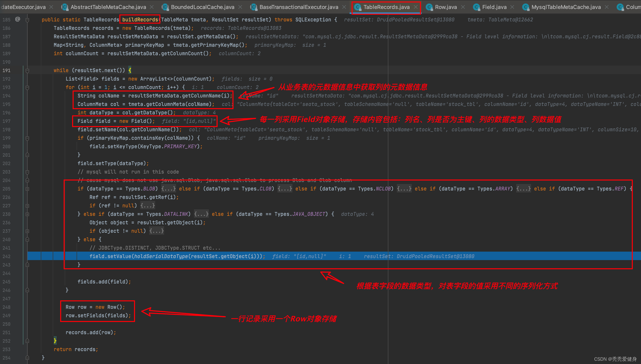Collapse the primaryKeyMap if block at line 199
The height and width of the screenshot is (364, 641).
click(27, 138)
